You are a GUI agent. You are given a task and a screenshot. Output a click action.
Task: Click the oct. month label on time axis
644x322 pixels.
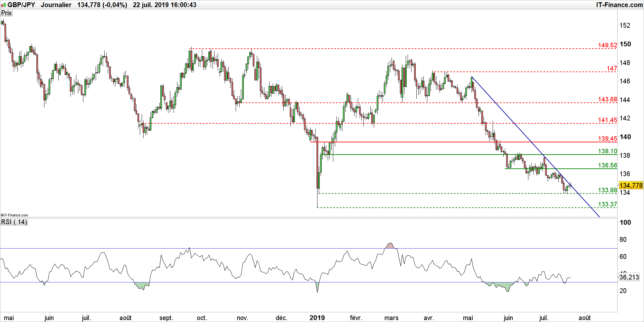tap(202, 318)
